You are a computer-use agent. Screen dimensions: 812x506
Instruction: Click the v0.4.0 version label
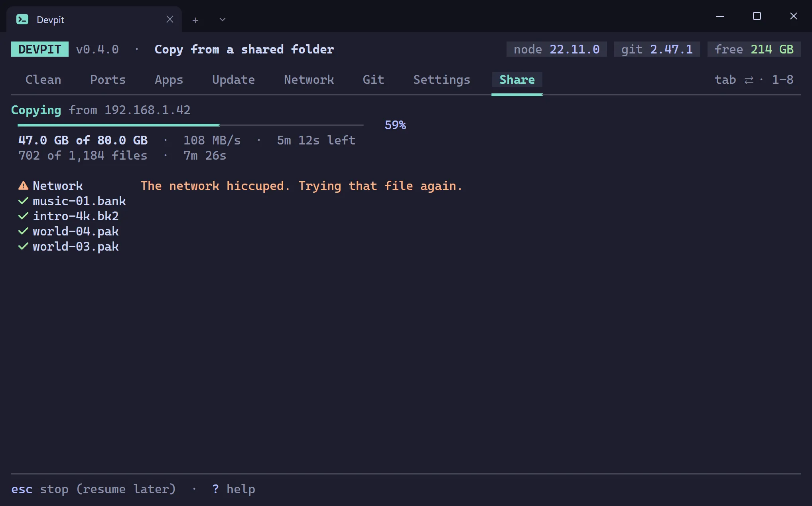click(x=97, y=49)
